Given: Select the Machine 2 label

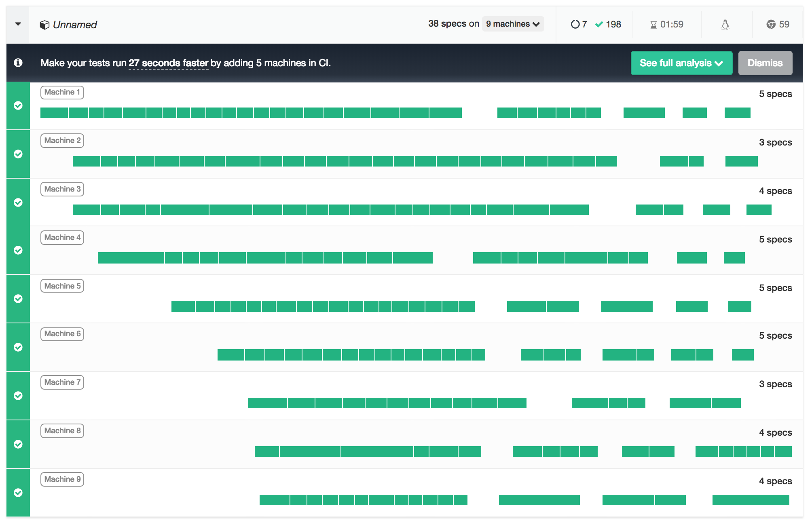Looking at the screenshot, I should click(x=62, y=141).
